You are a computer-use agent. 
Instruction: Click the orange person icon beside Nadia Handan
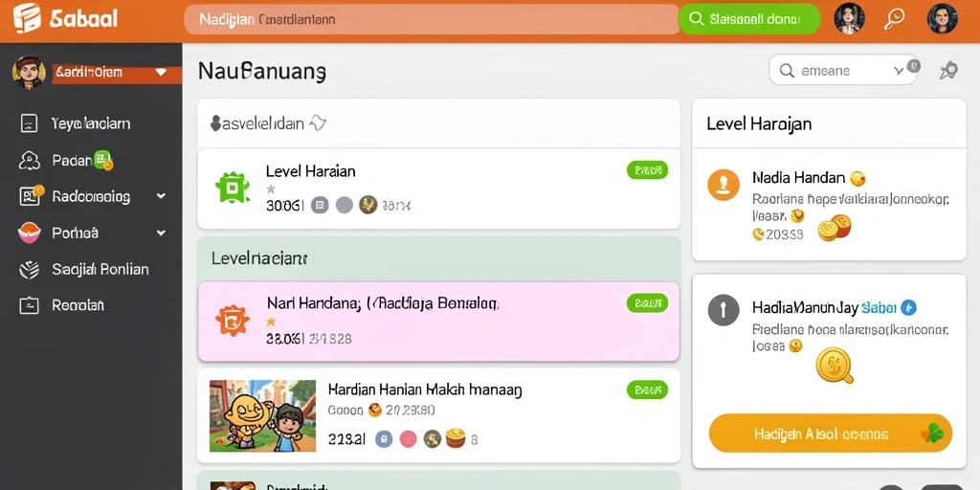[724, 185]
